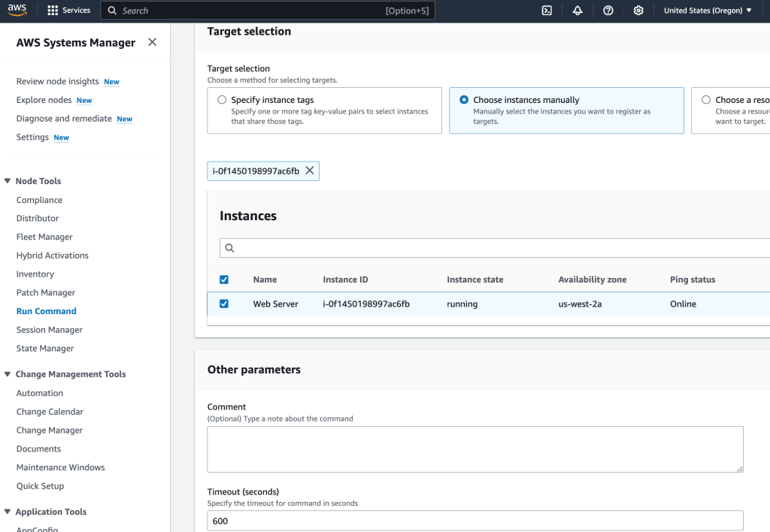770x532 pixels.
Task: Uncheck the Web Server instance checkbox
Action: 224,304
